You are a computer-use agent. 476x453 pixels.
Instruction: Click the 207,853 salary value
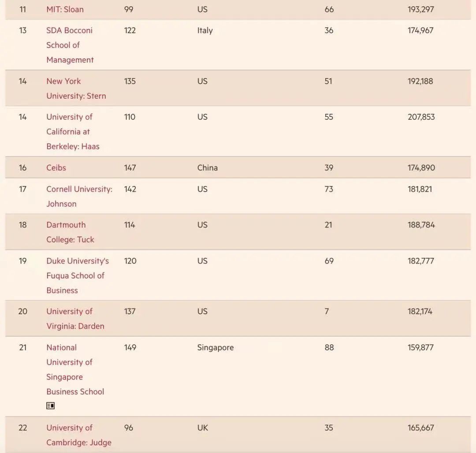(421, 117)
